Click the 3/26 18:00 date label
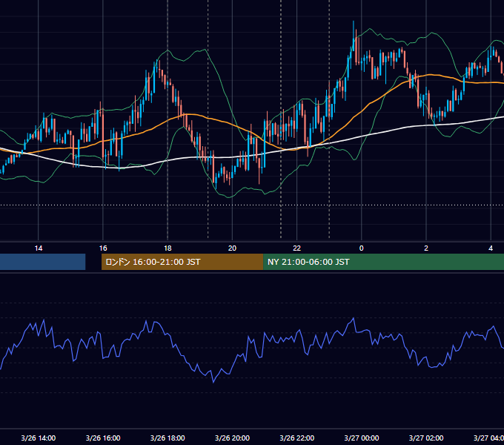 (168, 438)
